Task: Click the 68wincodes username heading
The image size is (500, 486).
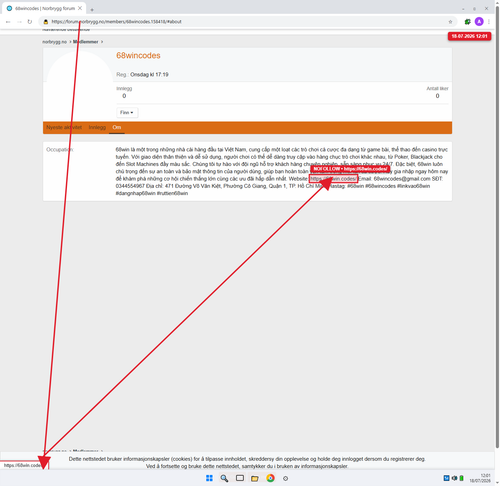Action: coord(138,55)
